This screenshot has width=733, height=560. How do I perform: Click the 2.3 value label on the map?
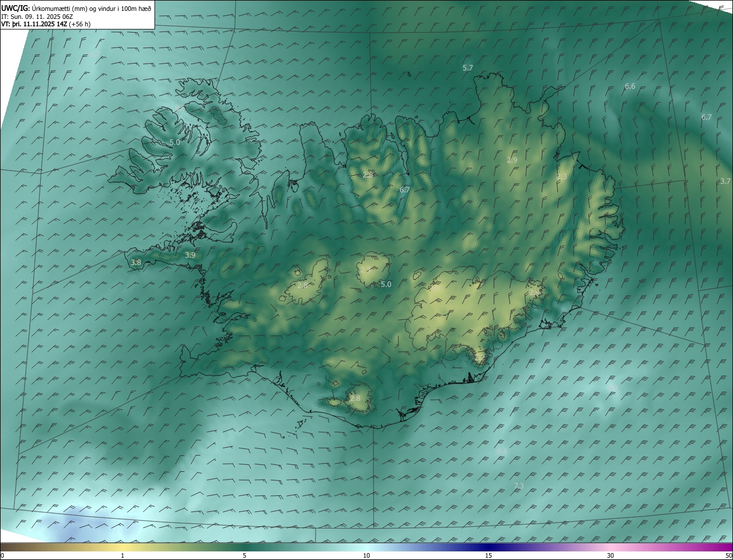pos(561,177)
